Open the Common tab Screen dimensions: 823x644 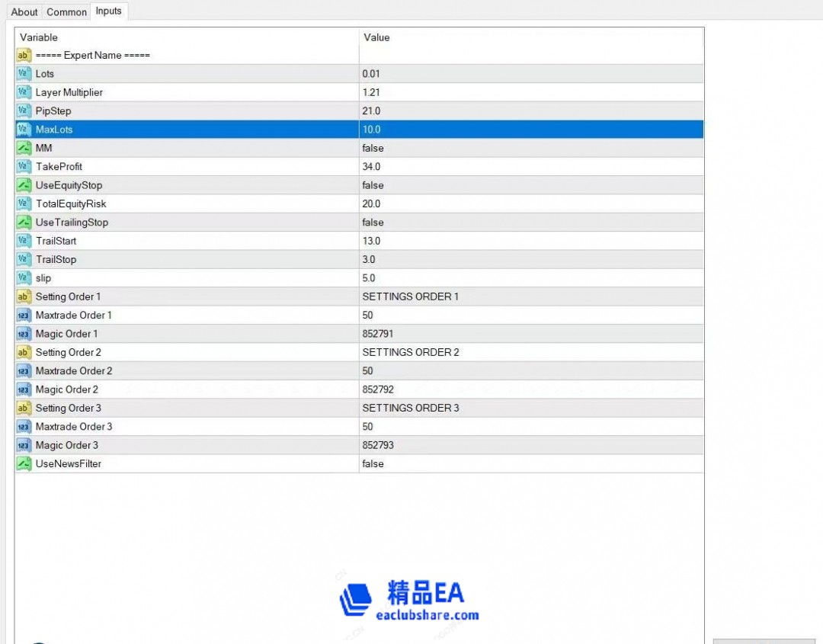66,11
